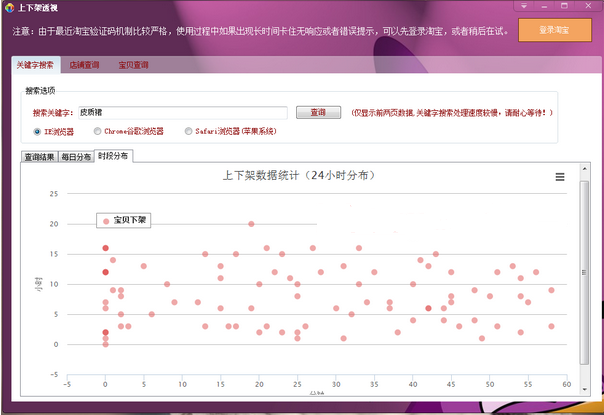Open the 时段分布 tab

tap(113, 156)
